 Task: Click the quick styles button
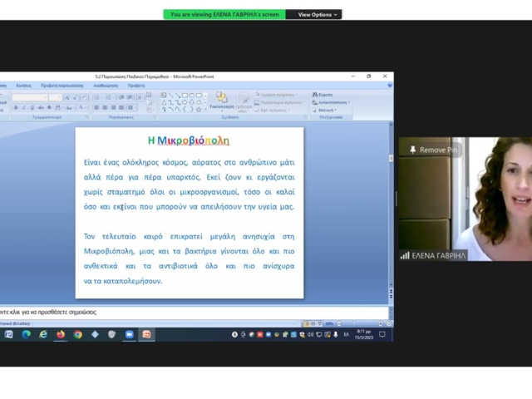[x=244, y=102]
